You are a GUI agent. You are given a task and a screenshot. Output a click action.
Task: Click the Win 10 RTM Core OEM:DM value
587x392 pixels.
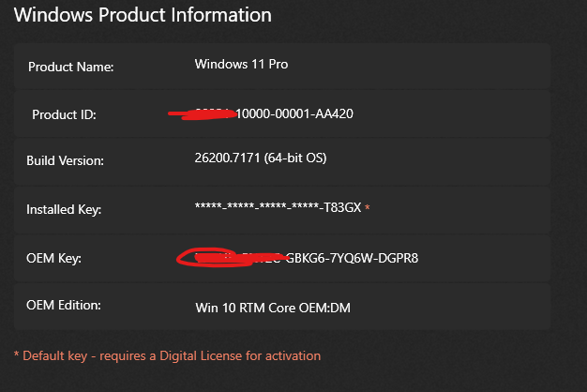pos(273,308)
